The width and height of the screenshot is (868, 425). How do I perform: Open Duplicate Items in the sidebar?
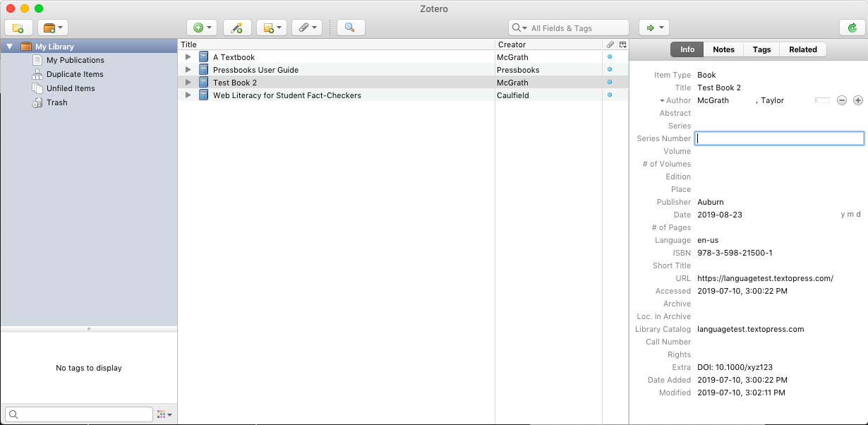pyautogui.click(x=75, y=74)
